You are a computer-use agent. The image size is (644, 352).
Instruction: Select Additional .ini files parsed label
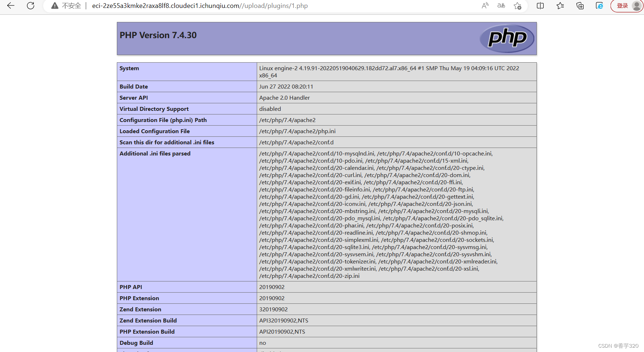coord(155,154)
